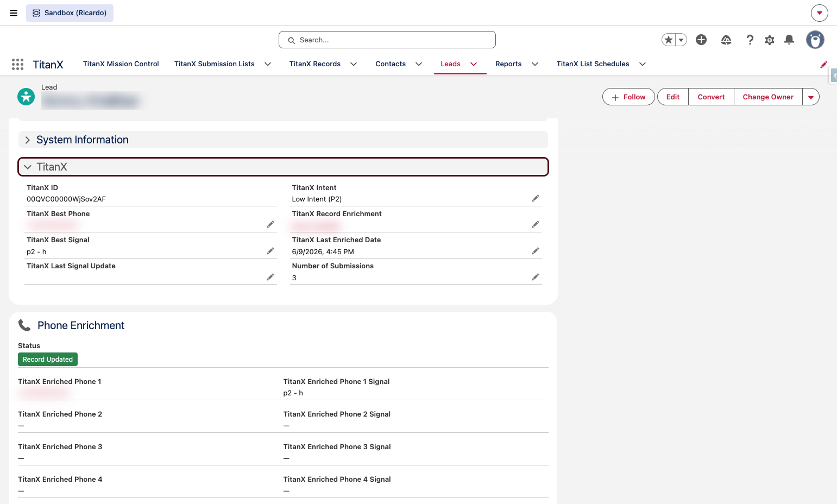Screen dimensions: 837x504
Task: Open the user profile avatar
Action: [x=815, y=40]
